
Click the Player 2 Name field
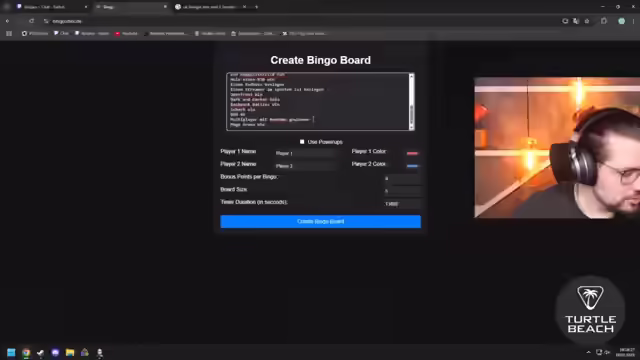pyautogui.click(x=305, y=166)
